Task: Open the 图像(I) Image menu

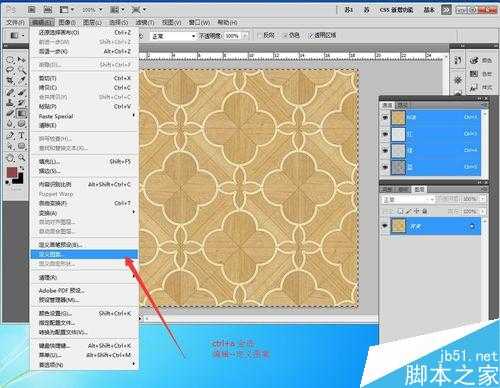Action: tap(67, 23)
